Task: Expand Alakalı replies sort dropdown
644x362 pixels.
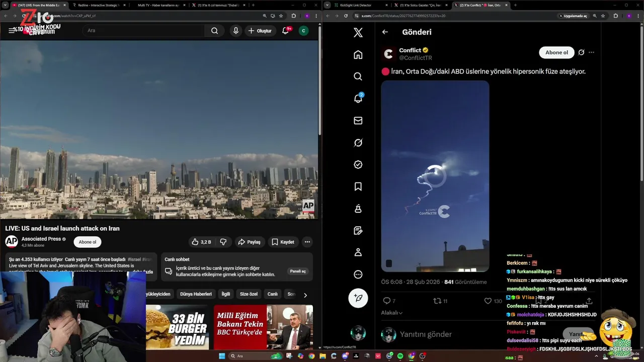Action: coord(392,313)
